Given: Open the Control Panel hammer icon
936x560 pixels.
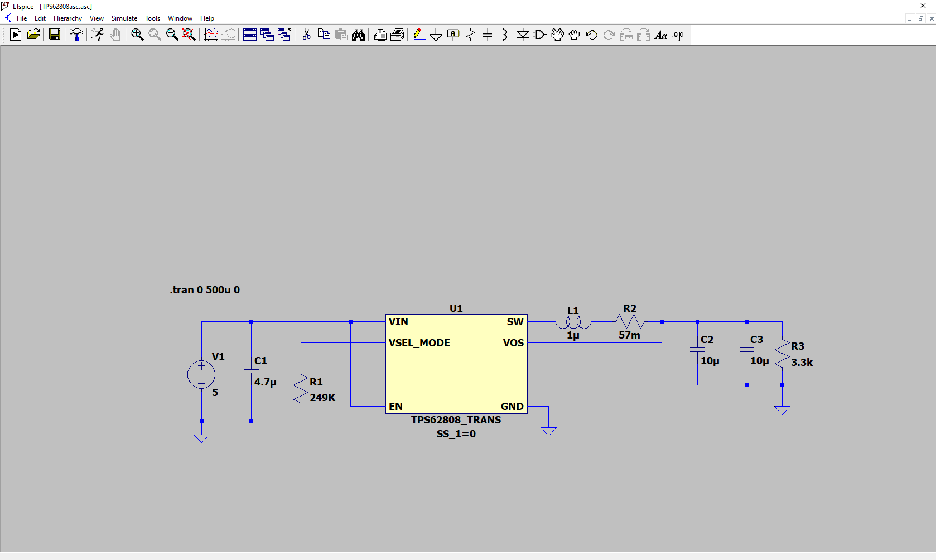Looking at the screenshot, I should pos(76,35).
